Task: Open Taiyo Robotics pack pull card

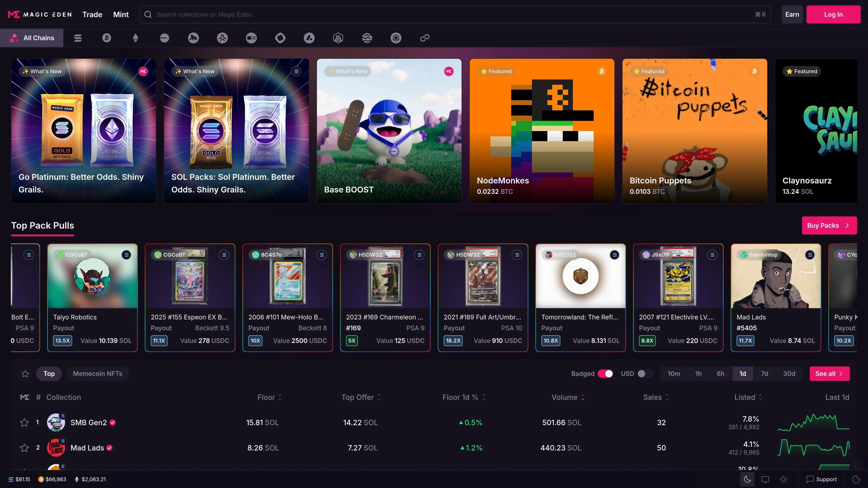Action: click(92, 298)
